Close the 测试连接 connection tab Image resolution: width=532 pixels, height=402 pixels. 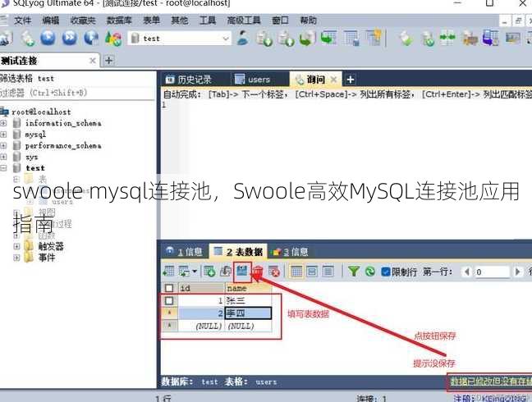92,61
